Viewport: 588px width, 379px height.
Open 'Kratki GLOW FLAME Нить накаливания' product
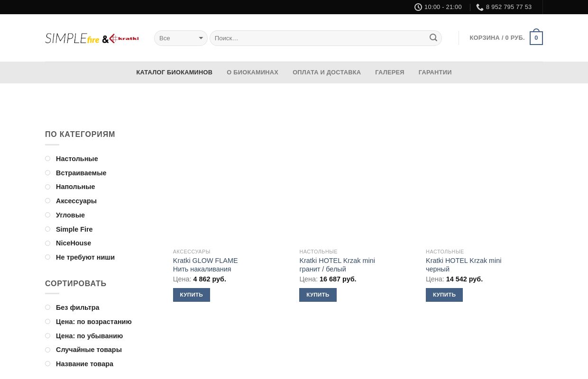[x=205, y=265]
